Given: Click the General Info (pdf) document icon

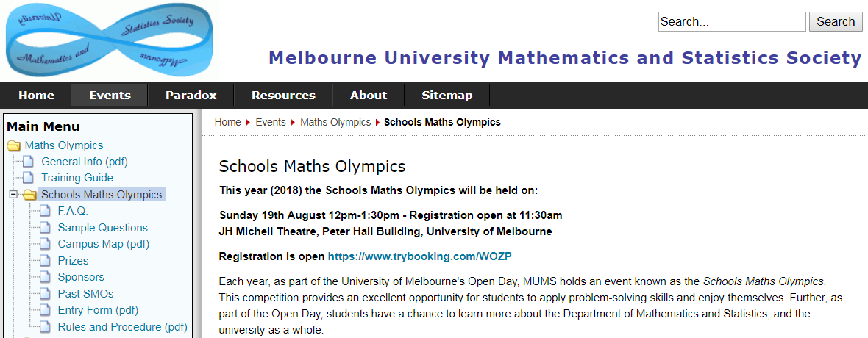Looking at the screenshot, I should click(x=28, y=162).
